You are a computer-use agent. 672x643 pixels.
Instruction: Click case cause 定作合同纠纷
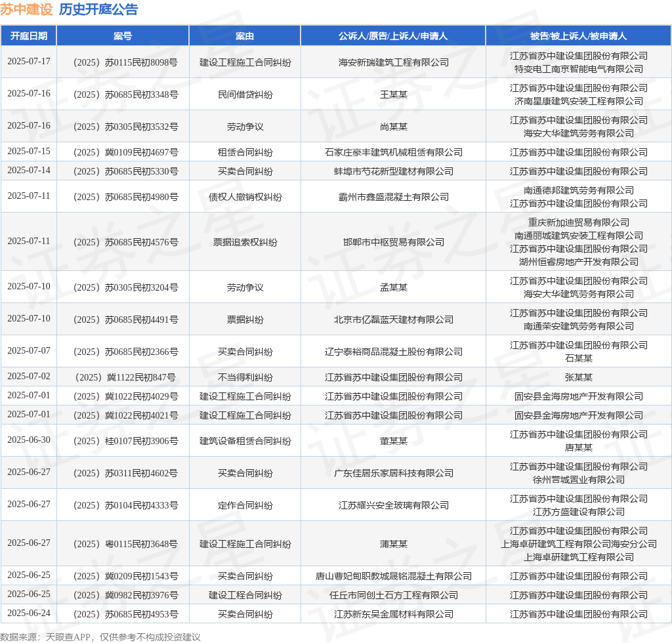(x=245, y=505)
